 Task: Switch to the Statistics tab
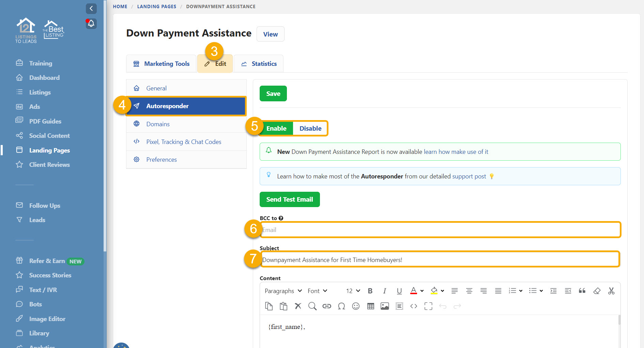[x=259, y=64]
